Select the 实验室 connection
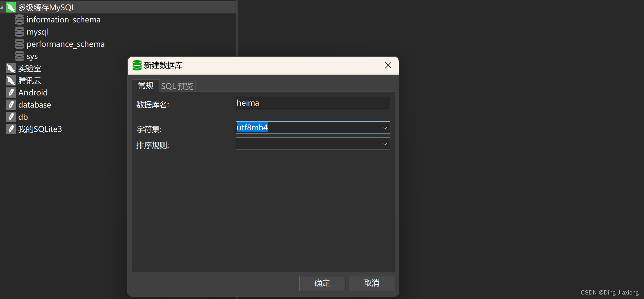 click(30, 68)
